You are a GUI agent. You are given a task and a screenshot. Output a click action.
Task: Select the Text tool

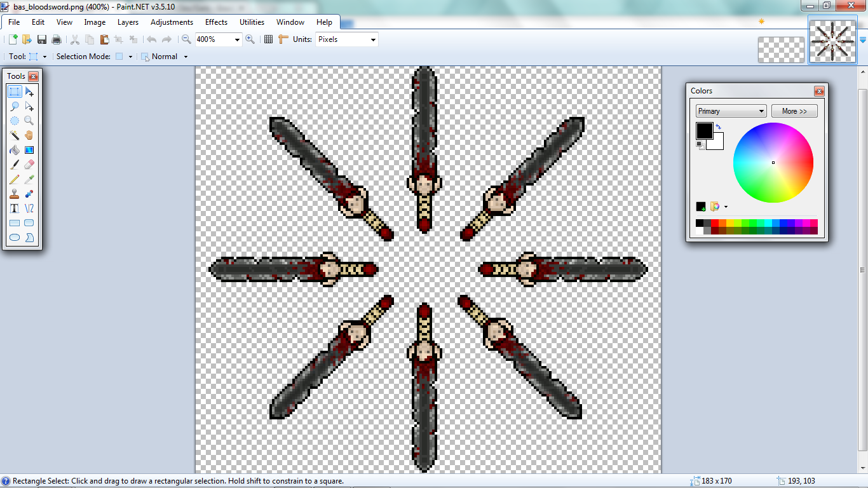pos(15,208)
